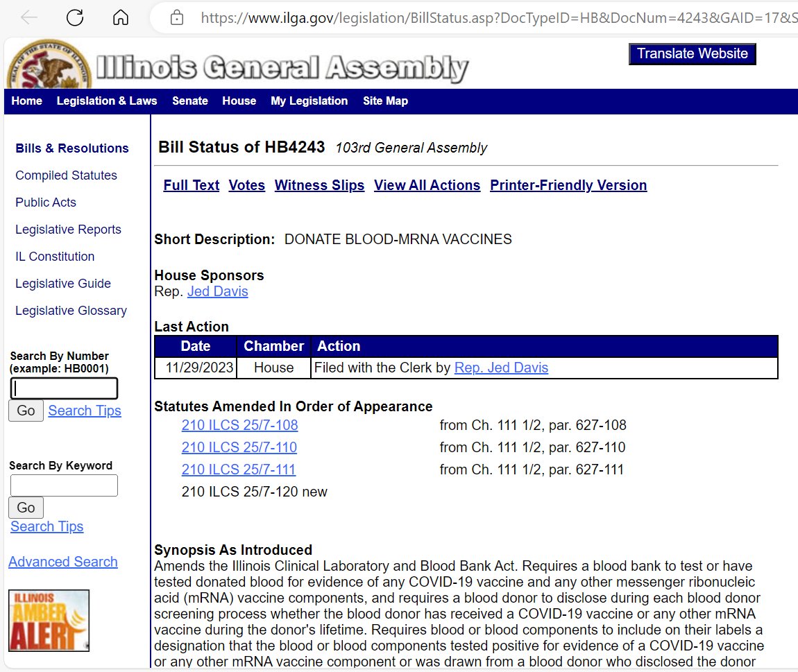Click the browser back arrow
Viewport: 798px width, 672px height.
point(29,18)
